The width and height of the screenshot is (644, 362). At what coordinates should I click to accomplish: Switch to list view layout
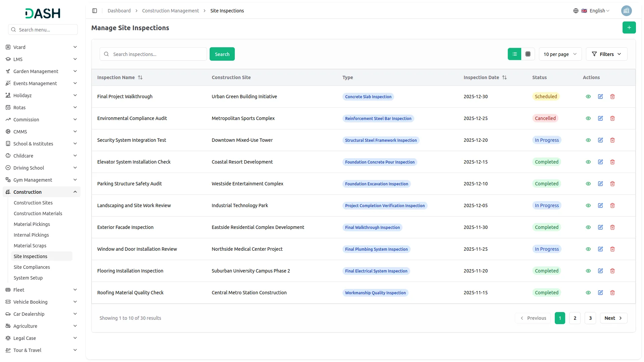pyautogui.click(x=514, y=54)
